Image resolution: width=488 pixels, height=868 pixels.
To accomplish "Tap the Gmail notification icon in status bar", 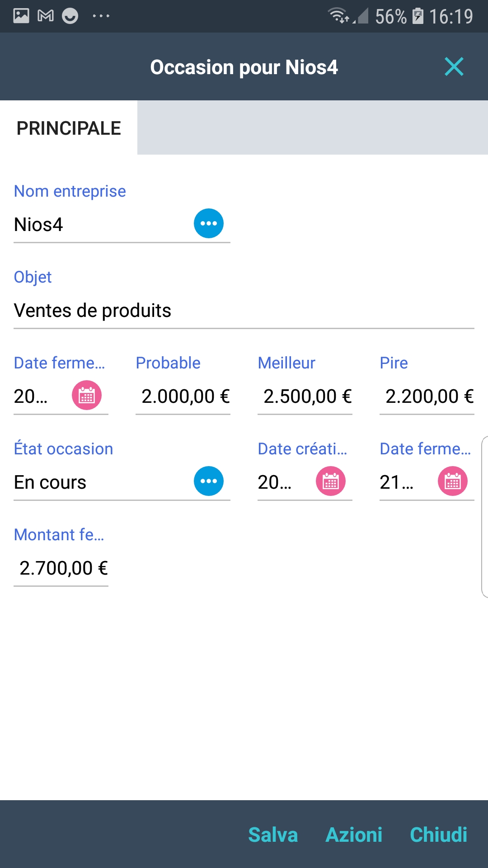I will click(x=46, y=16).
